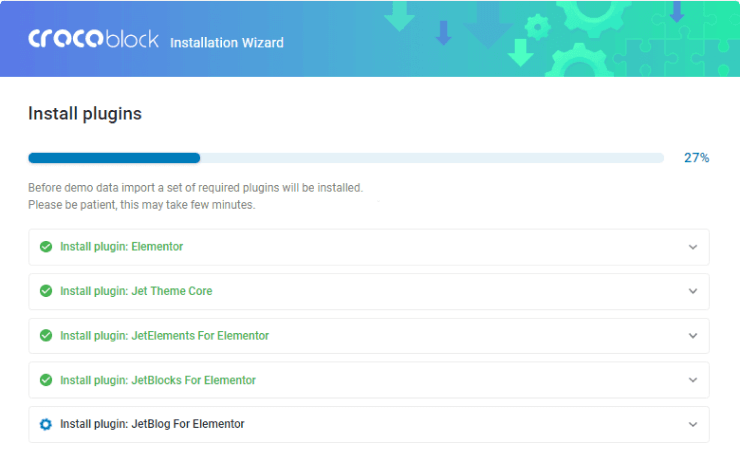The width and height of the screenshot is (740, 464).
Task: Select 'Install plugin: JetBlog For Elementor' label
Action: [152, 424]
